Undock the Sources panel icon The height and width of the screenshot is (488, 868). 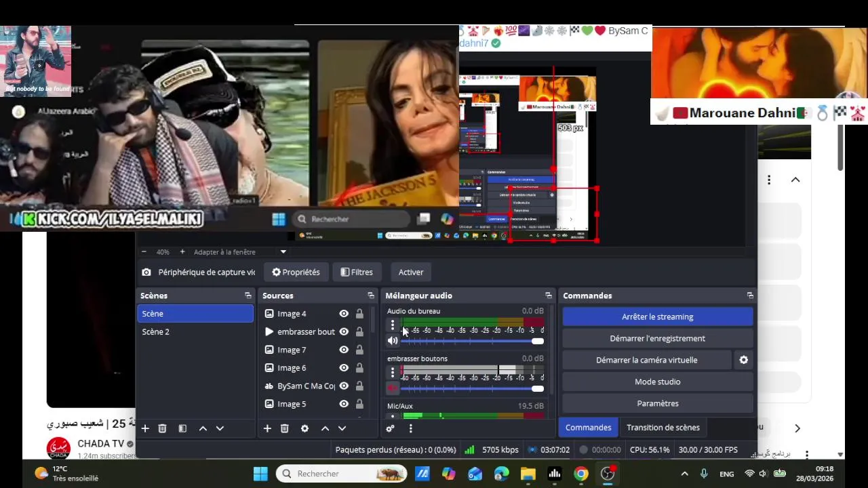[x=371, y=296]
